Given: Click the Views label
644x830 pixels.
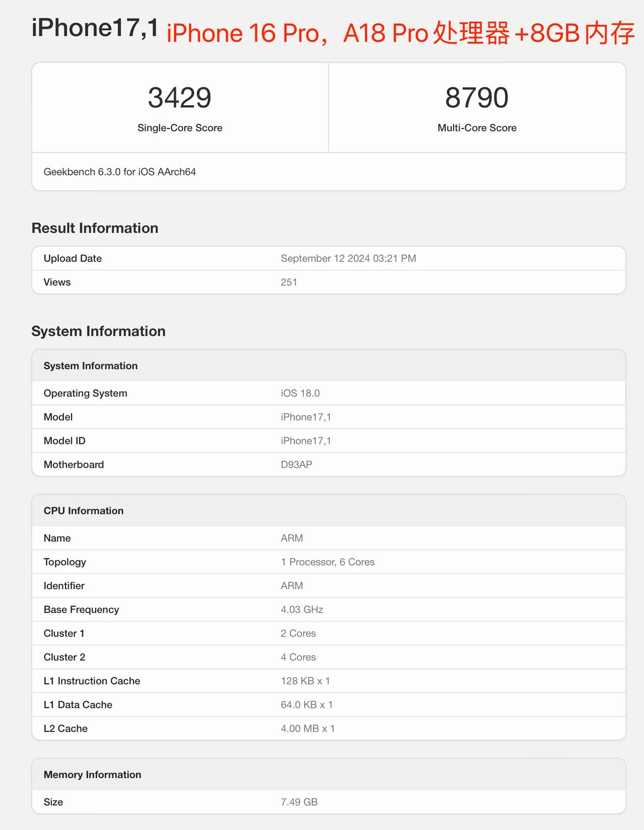Looking at the screenshot, I should pos(57,282).
